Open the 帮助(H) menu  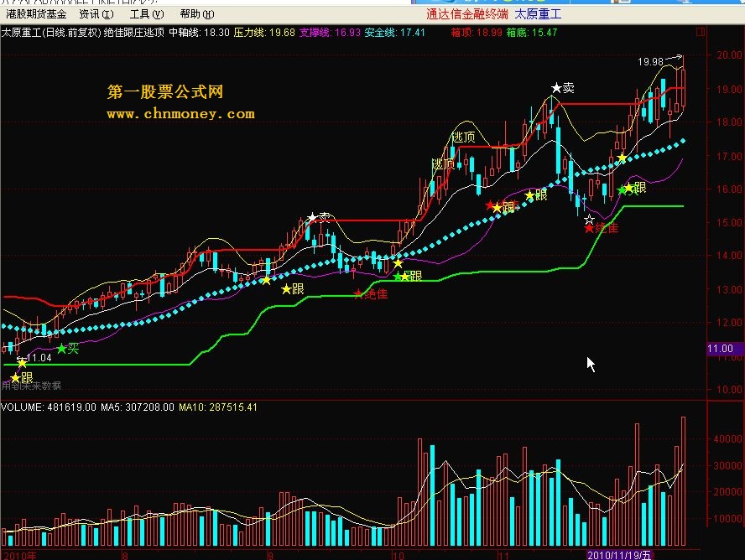point(197,14)
